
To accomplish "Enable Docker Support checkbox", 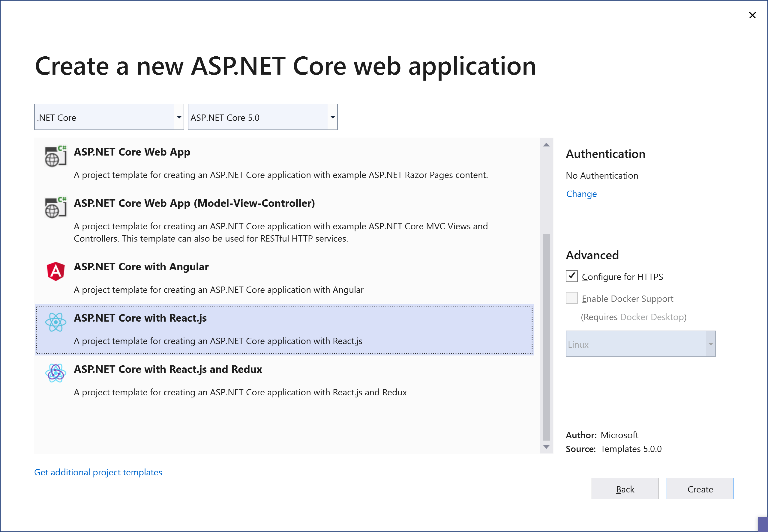I will click(571, 298).
